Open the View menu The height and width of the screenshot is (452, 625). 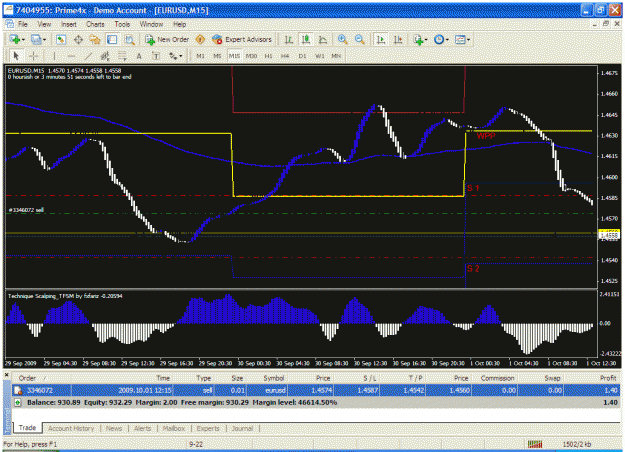pos(44,24)
